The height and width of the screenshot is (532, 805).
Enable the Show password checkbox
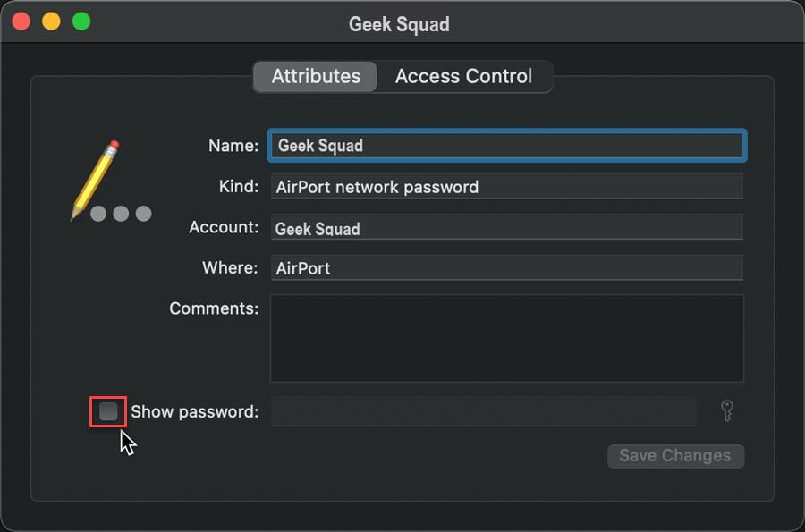pos(108,411)
